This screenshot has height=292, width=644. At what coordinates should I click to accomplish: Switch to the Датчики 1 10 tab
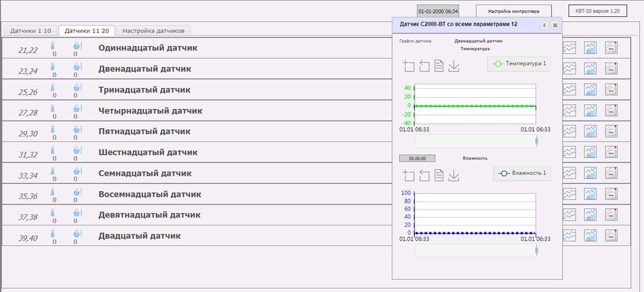[x=30, y=30]
